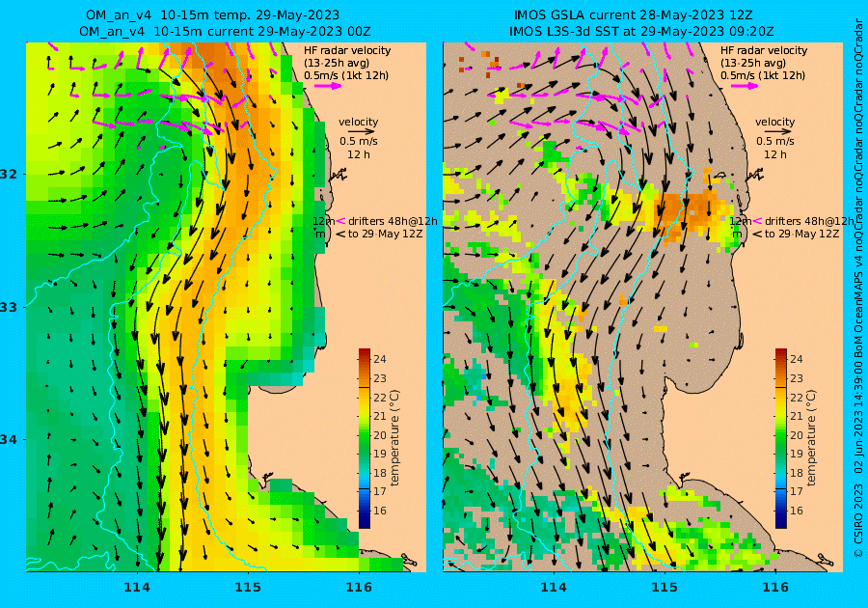This screenshot has width=868, height=608.
Task: Click longitude label 114 below right map
Action: point(554,588)
